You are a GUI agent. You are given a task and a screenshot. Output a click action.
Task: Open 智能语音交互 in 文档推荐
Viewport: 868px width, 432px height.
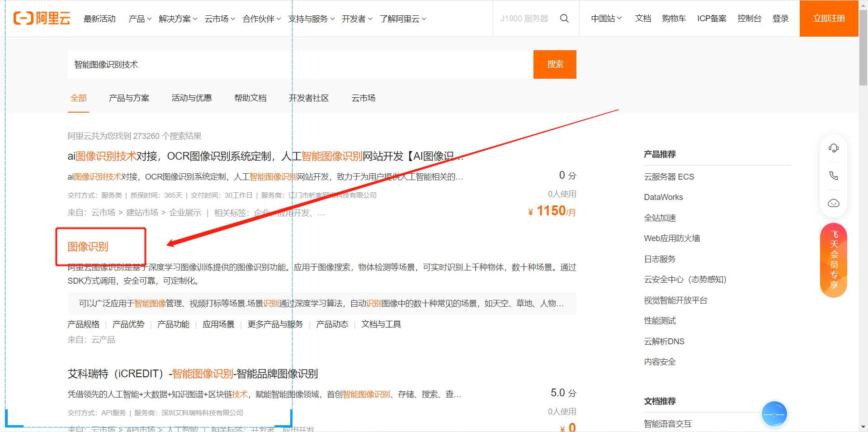click(668, 424)
